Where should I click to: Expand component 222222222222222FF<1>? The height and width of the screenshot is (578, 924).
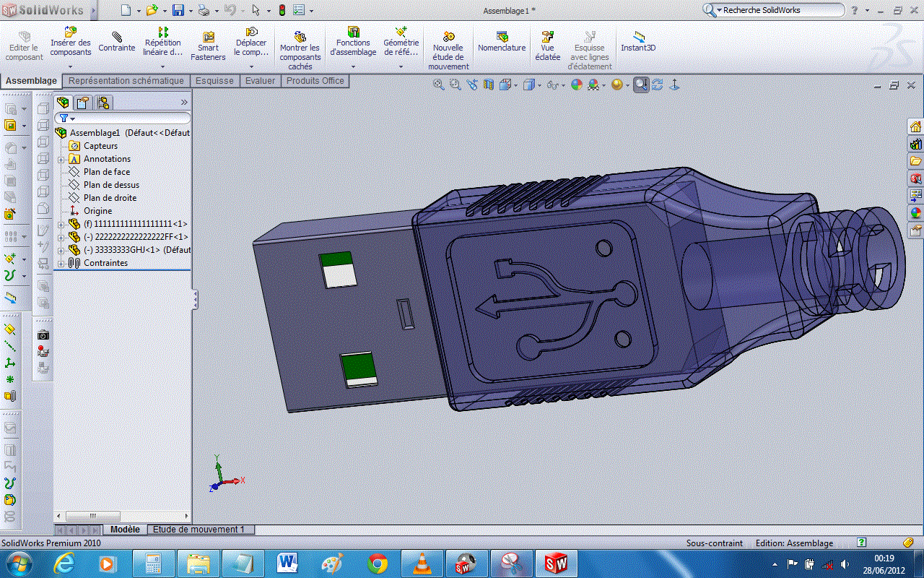coord(61,237)
